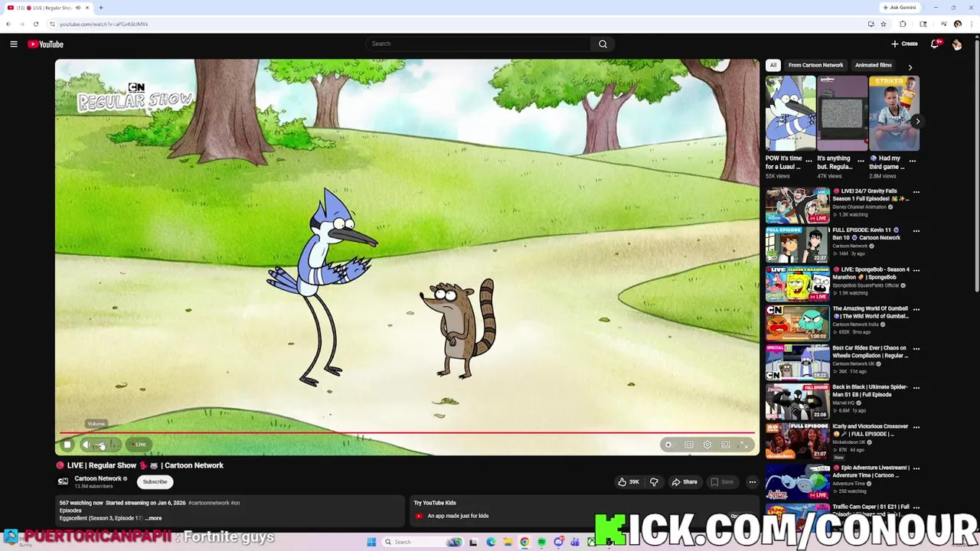
Task: Open Spotify from the taskbar
Action: pyautogui.click(x=542, y=542)
